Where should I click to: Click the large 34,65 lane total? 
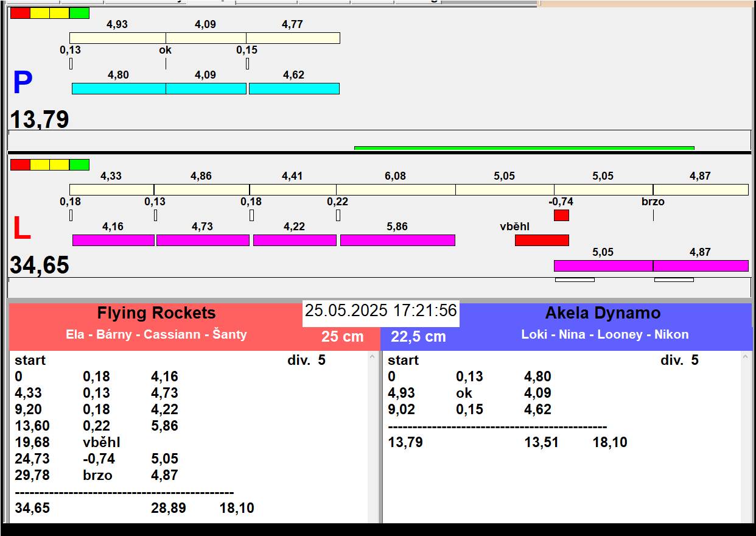tap(40, 266)
